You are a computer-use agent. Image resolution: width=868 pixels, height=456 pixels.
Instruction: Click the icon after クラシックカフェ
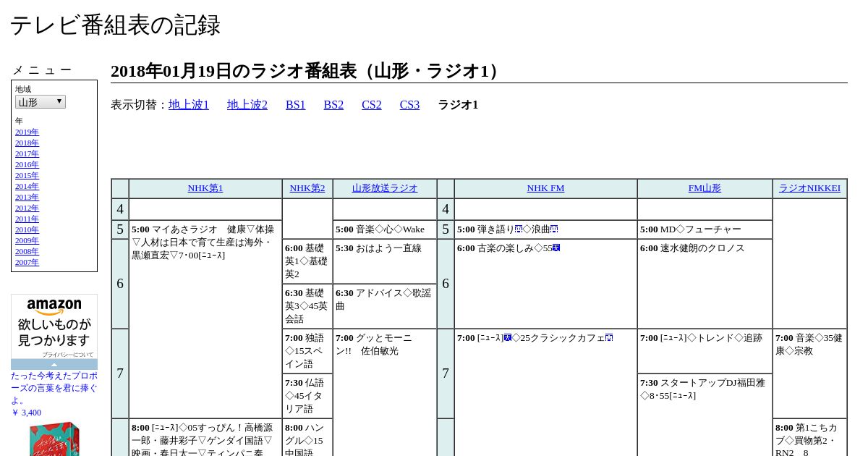tap(609, 337)
